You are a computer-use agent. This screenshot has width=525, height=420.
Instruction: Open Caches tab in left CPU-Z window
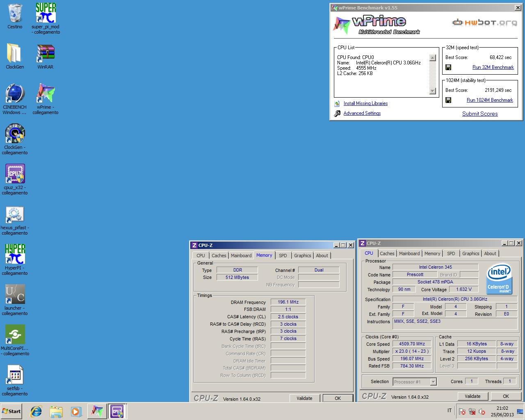click(219, 256)
